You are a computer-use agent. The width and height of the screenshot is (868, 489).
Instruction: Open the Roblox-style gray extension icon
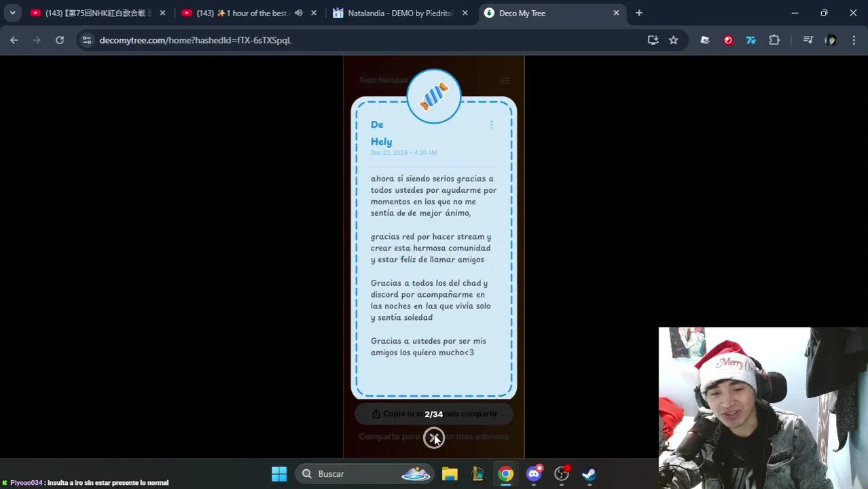point(705,40)
